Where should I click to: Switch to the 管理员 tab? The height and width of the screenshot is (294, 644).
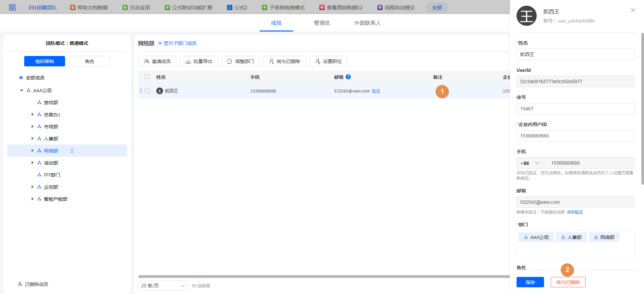pyautogui.click(x=322, y=23)
